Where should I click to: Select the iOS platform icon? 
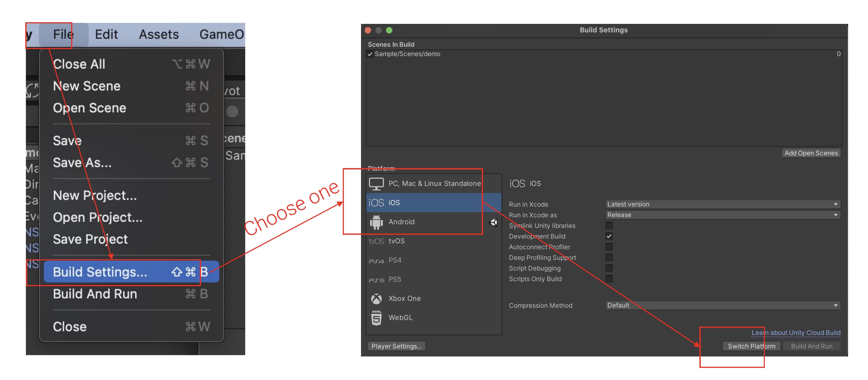coord(376,203)
